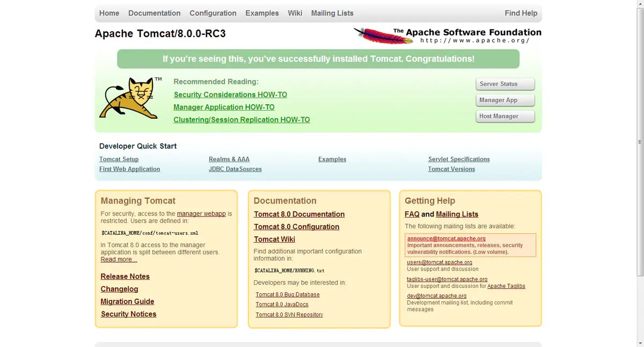The width and height of the screenshot is (644, 347).
Task: Click the Apache Software Foundation feather logo
Action: coord(448,36)
